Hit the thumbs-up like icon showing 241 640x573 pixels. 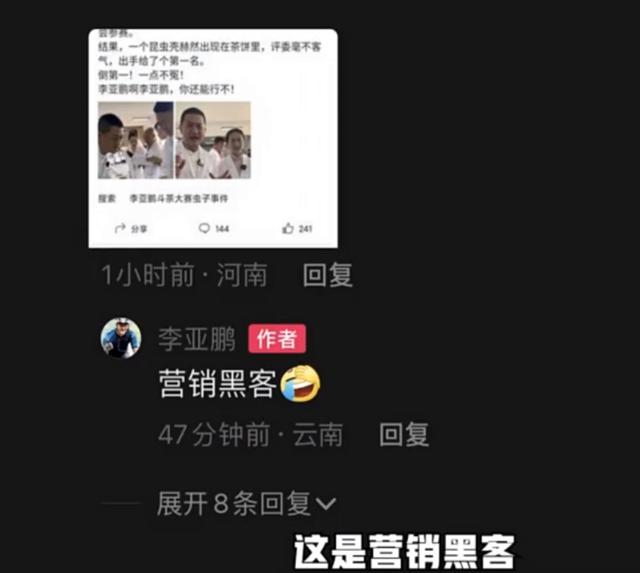[288, 228]
